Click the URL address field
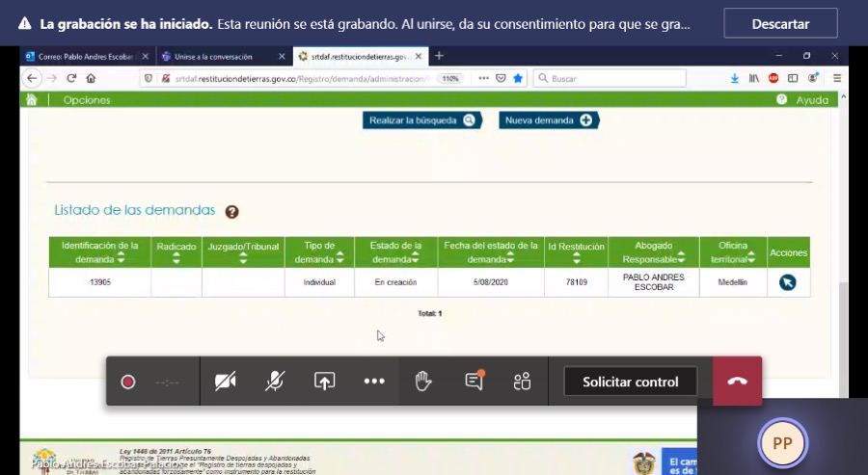Image resolution: width=868 pixels, height=475 pixels. point(302,78)
